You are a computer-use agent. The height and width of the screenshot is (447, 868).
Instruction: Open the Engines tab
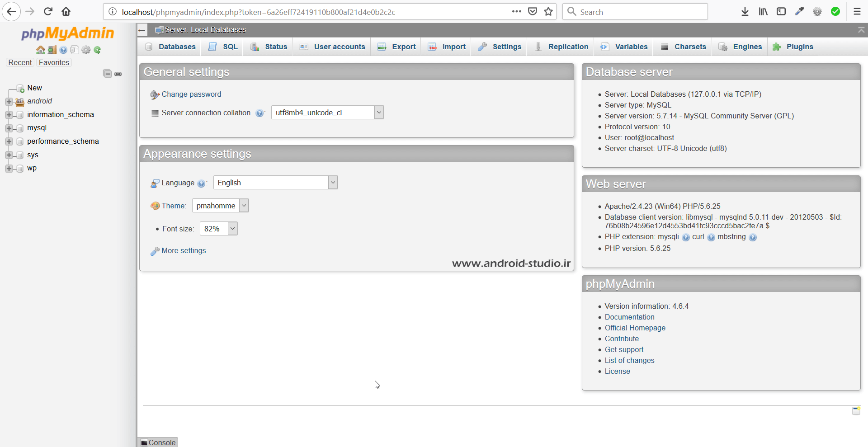pyautogui.click(x=740, y=47)
